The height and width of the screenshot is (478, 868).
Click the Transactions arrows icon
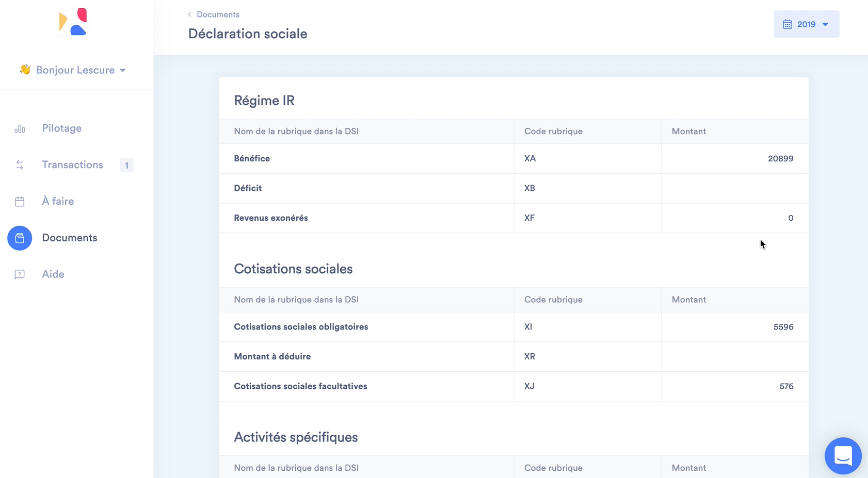pyautogui.click(x=20, y=165)
